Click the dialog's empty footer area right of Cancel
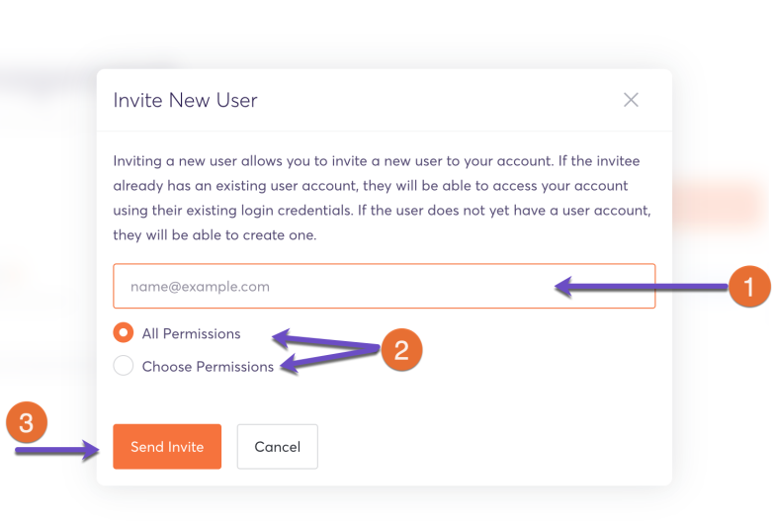 [494, 447]
